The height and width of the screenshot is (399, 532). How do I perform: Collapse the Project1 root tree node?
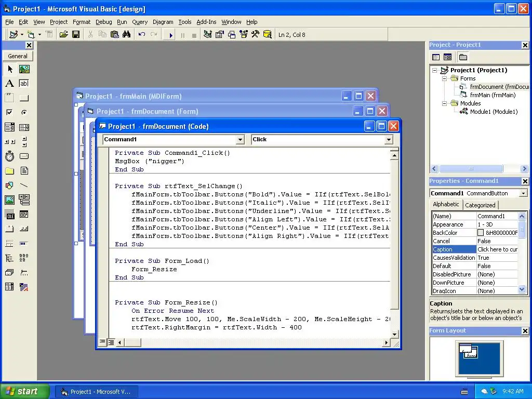click(x=435, y=70)
